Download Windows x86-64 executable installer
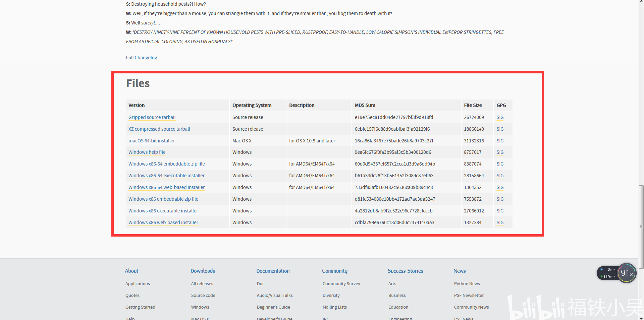Viewport: 644px width, 320px height. point(166,176)
